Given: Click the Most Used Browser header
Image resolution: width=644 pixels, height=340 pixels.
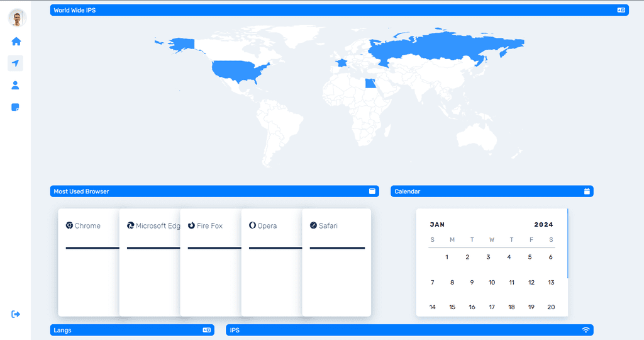Looking at the screenshot, I should [x=214, y=191].
